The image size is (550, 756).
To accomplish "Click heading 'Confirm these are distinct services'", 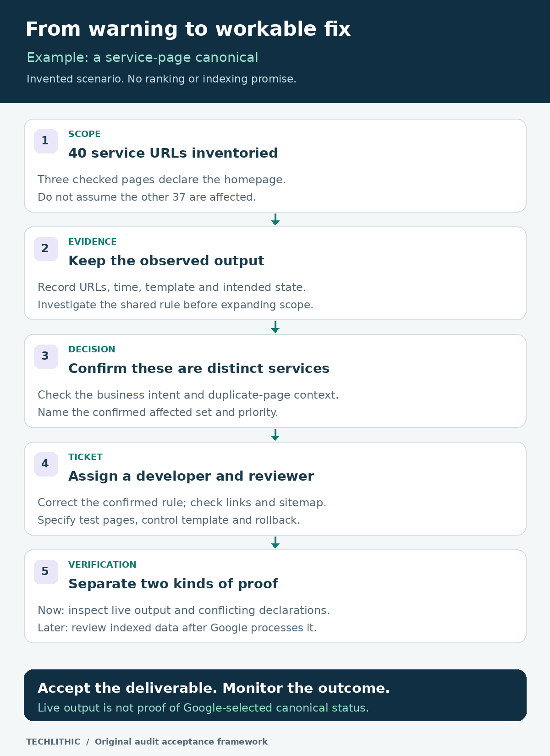I will 199,368.
